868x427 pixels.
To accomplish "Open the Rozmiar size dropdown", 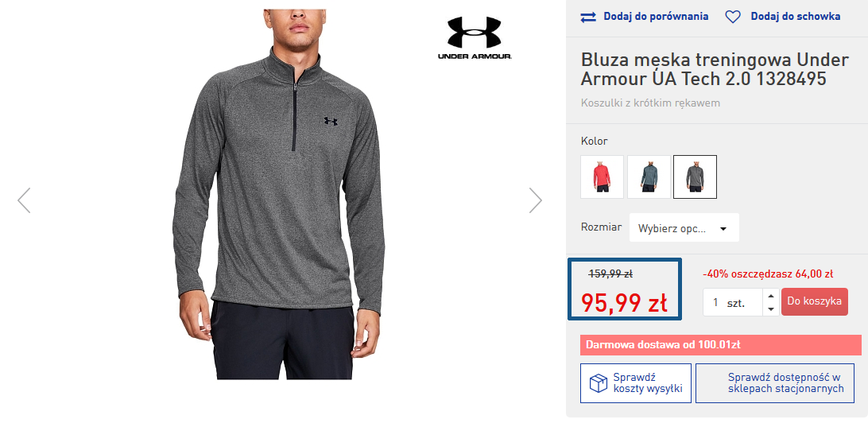I will (684, 228).
